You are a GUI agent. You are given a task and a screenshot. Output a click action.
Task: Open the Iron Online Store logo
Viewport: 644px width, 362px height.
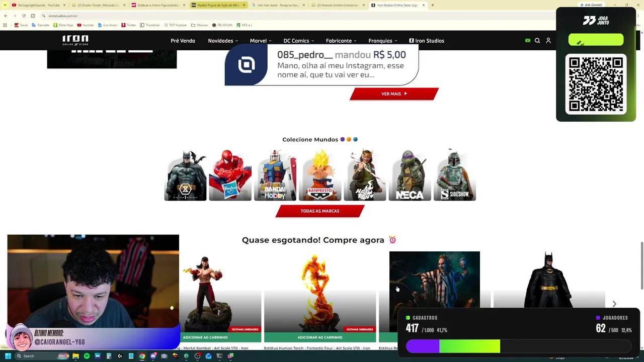[x=75, y=40]
